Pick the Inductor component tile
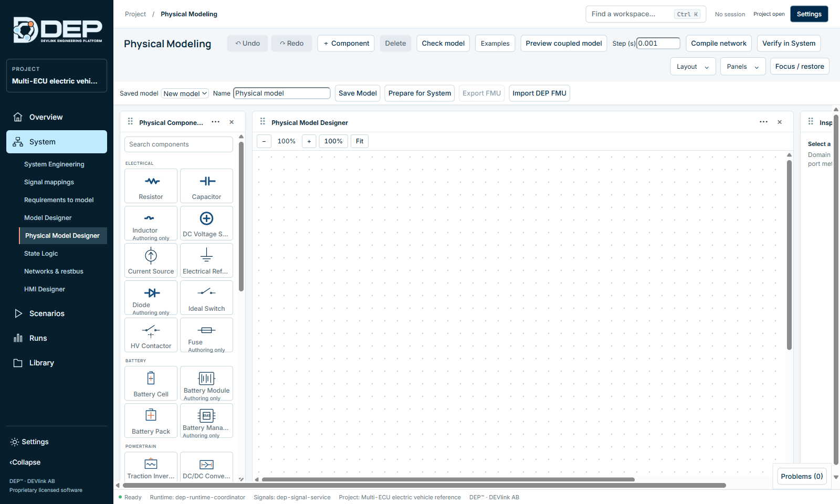 (151, 223)
